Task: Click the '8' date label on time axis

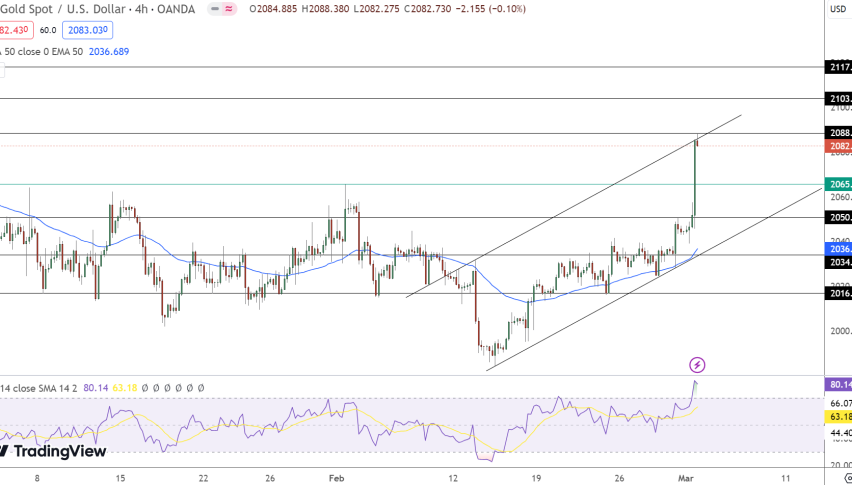Action: (x=37, y=478)
